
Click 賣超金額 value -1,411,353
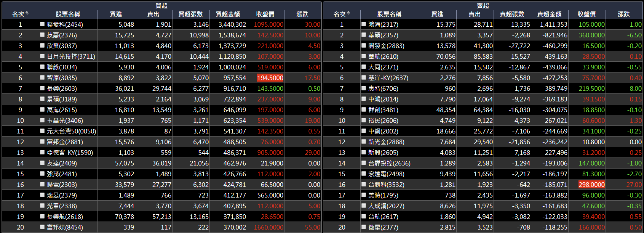(x=552, y=24)
